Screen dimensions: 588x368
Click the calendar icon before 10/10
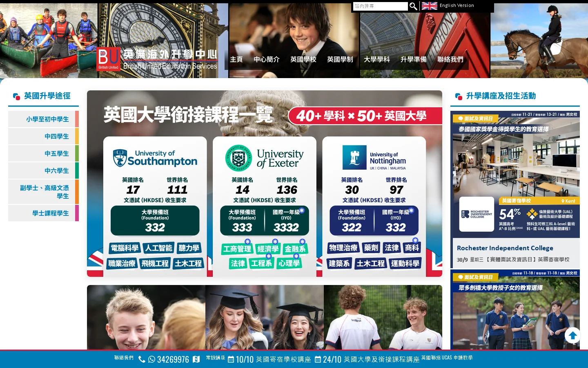[x=231, y=359]
